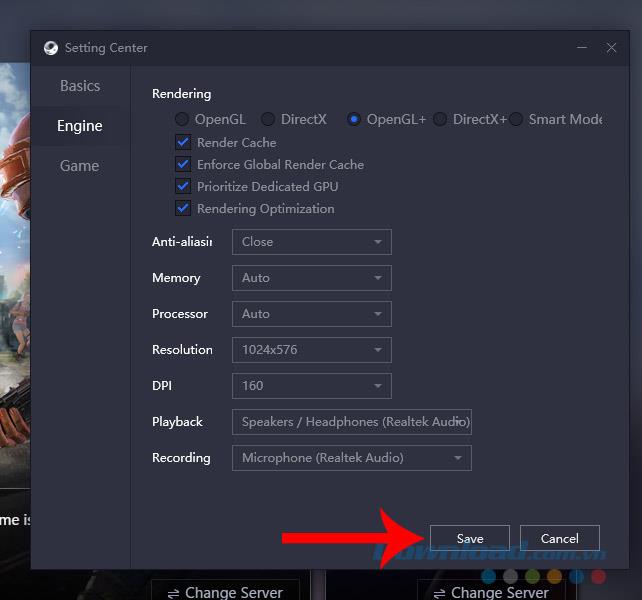The height and width of the screenshot is (600, 642).
Task: Expand the DPI dropdown showing 160
Action: [311, 386]
